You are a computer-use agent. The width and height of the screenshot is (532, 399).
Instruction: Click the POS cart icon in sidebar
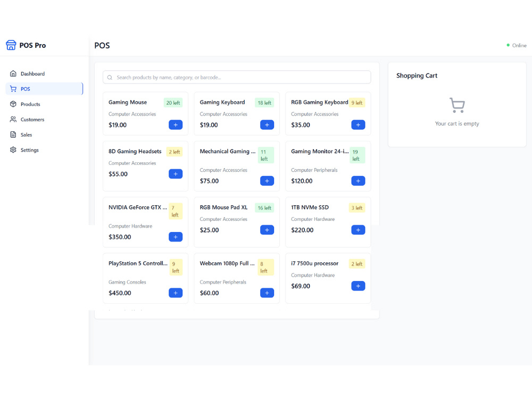click(x=13, y=89)
